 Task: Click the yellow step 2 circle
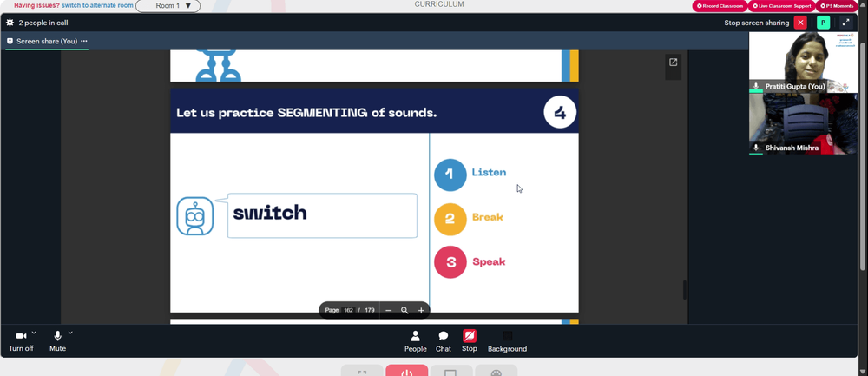[x=450, y=219]
